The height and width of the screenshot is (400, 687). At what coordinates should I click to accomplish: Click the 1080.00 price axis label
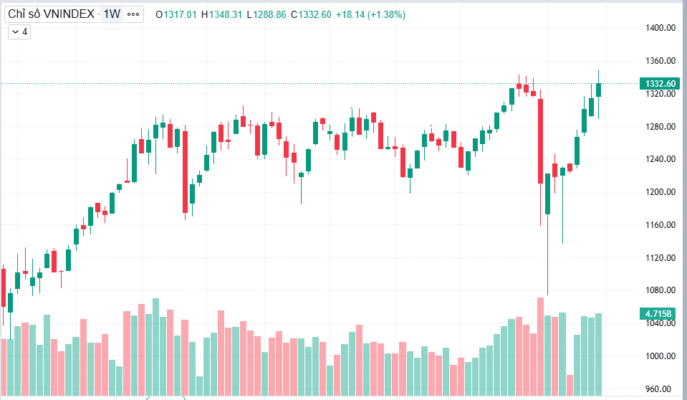coord(656,290)
